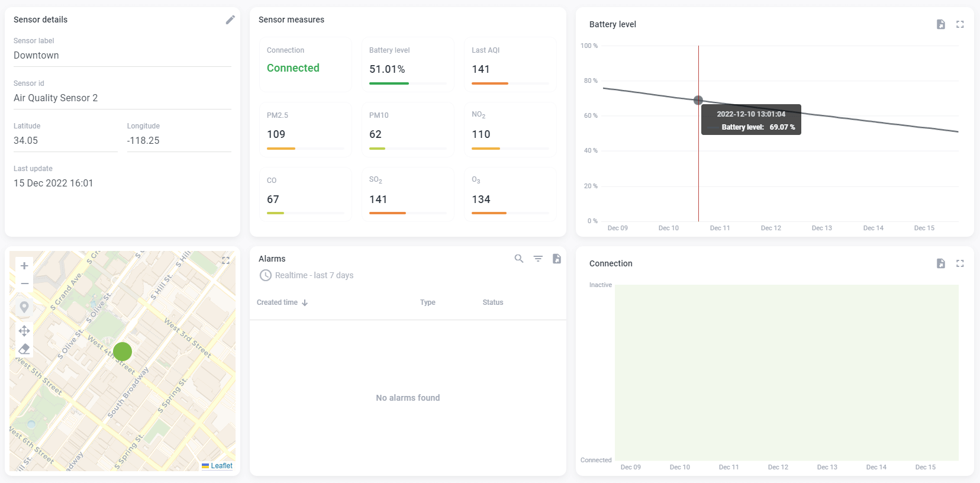
Task: Open search in the Alarms panel
Action: (519, 259)
